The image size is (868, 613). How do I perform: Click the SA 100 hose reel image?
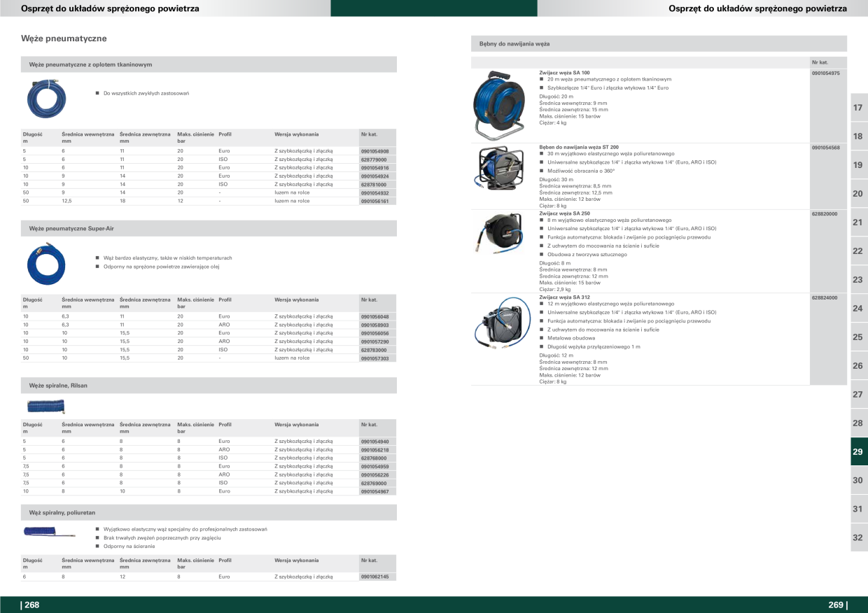point(498,105)
